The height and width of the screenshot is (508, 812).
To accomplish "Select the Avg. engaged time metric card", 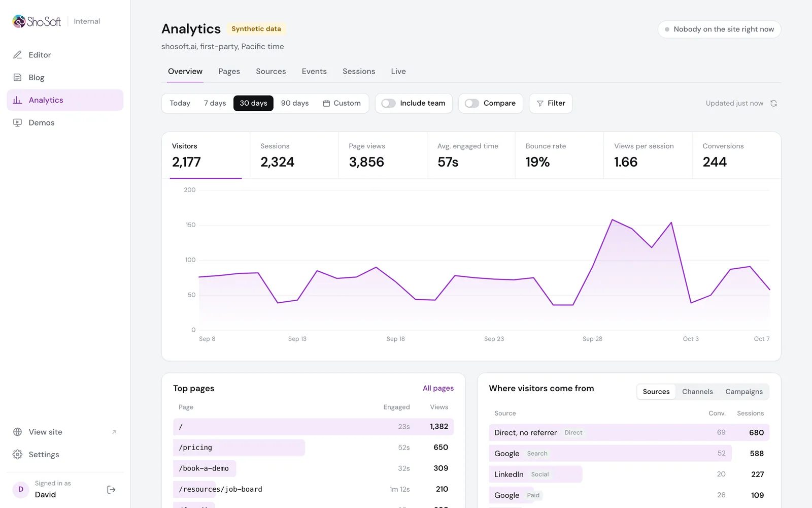I will pyautogui.click(x=471, y=155).
